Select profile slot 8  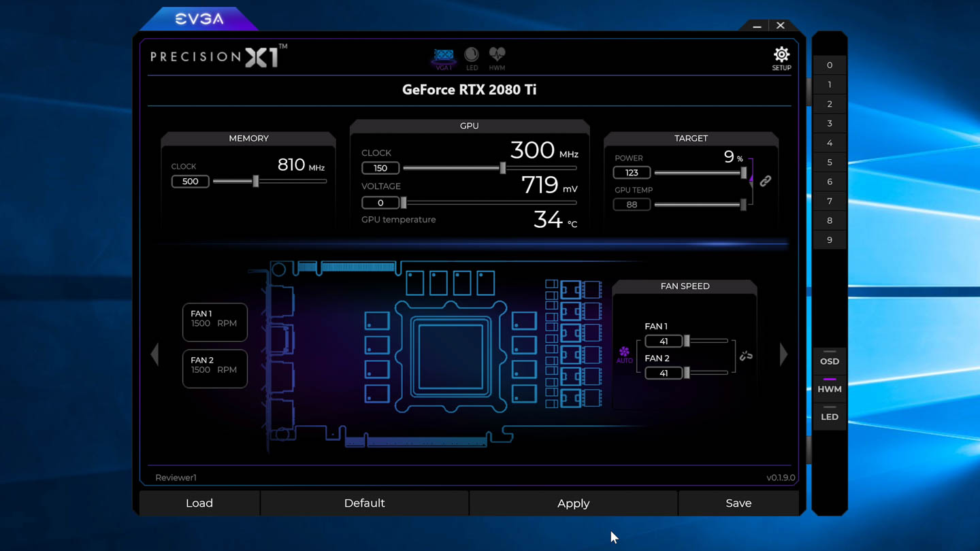[830, 220]
